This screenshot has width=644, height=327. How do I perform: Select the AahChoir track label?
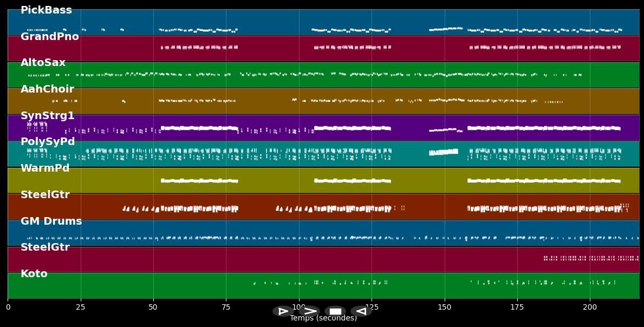click(x=47, y=89)
